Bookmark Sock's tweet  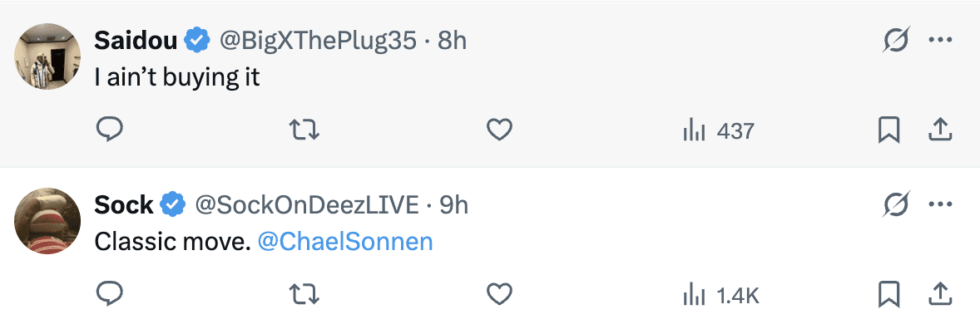coord(888,293)
